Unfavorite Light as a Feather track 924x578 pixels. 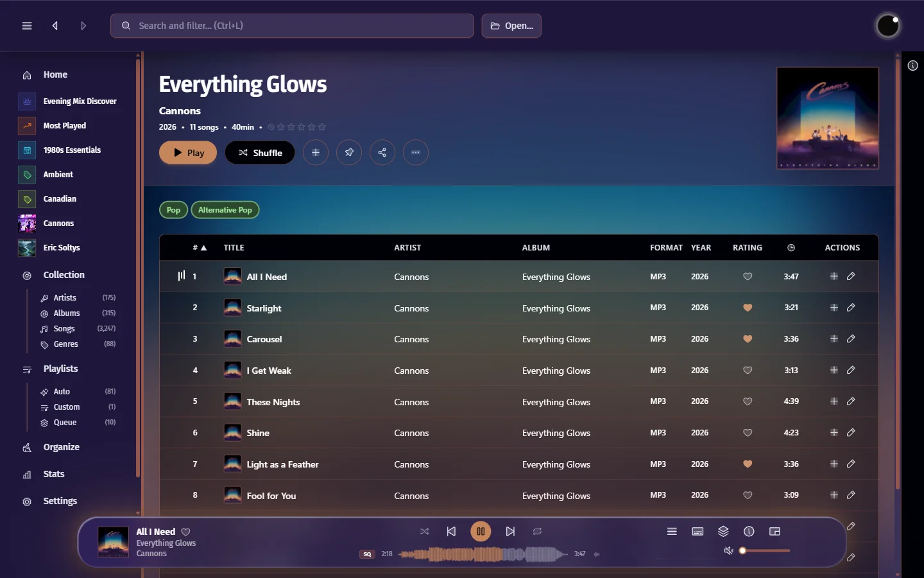point(748,464)
